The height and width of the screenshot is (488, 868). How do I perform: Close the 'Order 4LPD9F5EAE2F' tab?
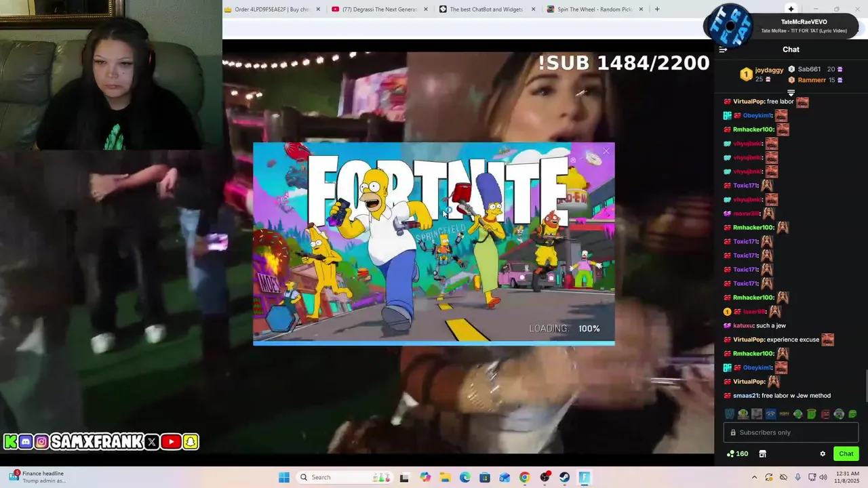[318, 9]
